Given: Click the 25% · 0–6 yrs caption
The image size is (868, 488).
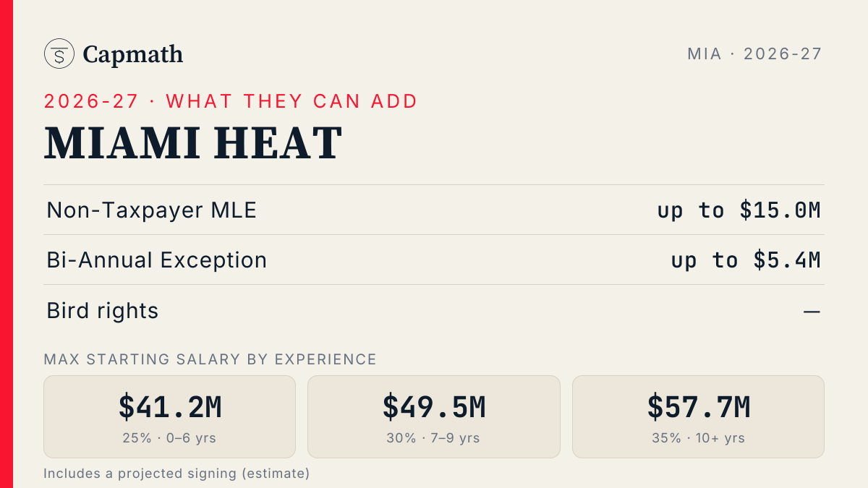Looking at the screenshot, I should (170, 438).
